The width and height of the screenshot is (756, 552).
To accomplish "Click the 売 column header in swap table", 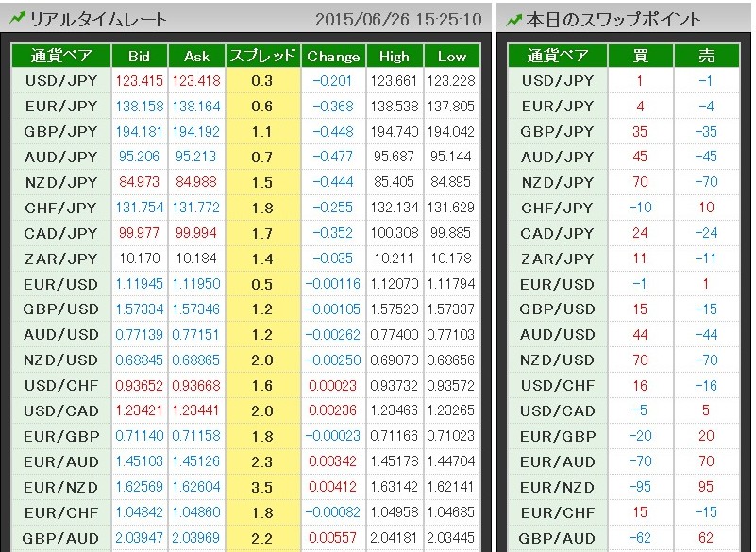I will tap(706, 56).
